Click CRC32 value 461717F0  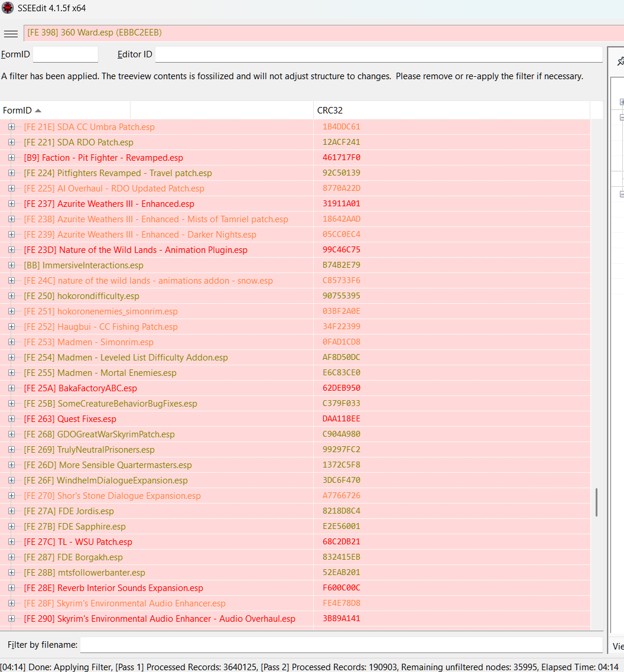(x=341, y=157)
